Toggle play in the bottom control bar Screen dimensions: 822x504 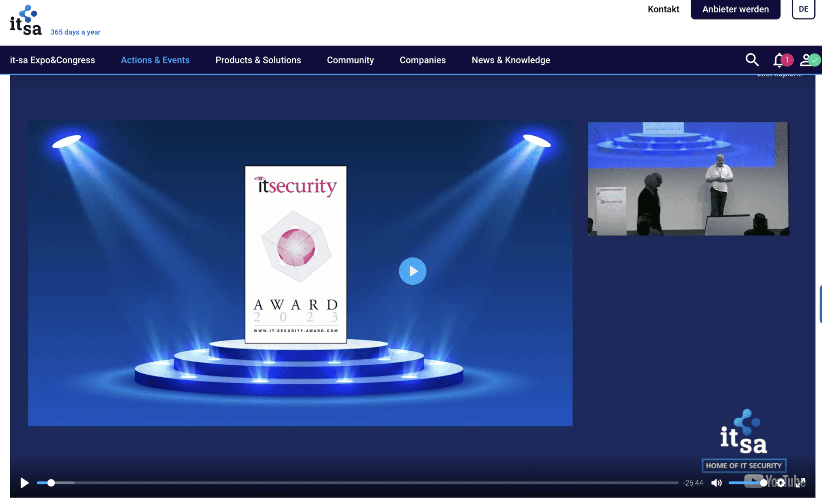tap(24, 483)
